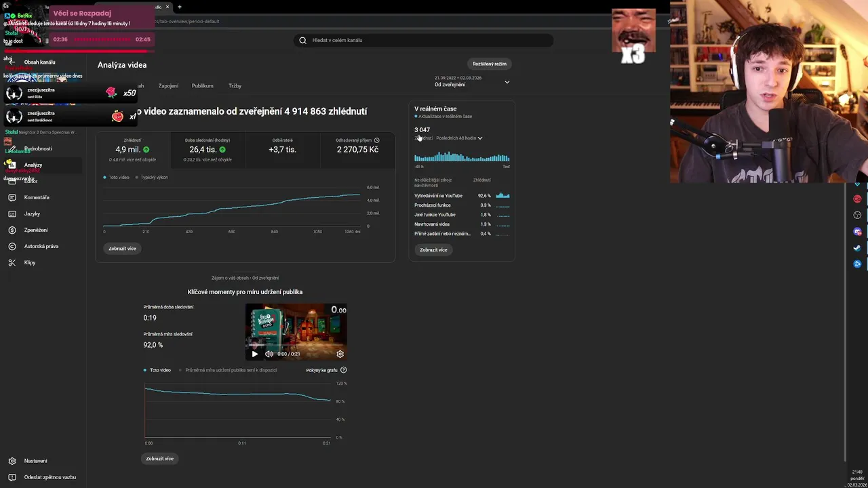868x488 pixels.
Task: Open Nastavení in the sidebar
Action: pos(43,461)
